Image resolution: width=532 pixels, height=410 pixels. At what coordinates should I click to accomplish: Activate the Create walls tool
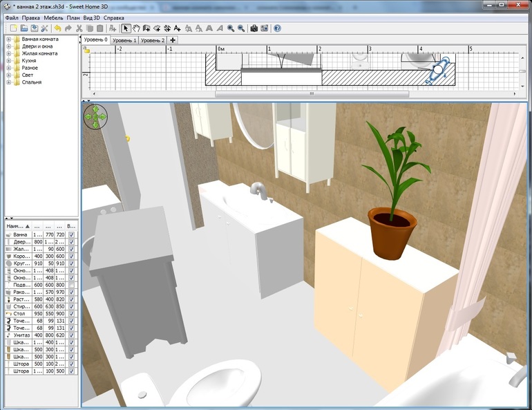(146, 28)
